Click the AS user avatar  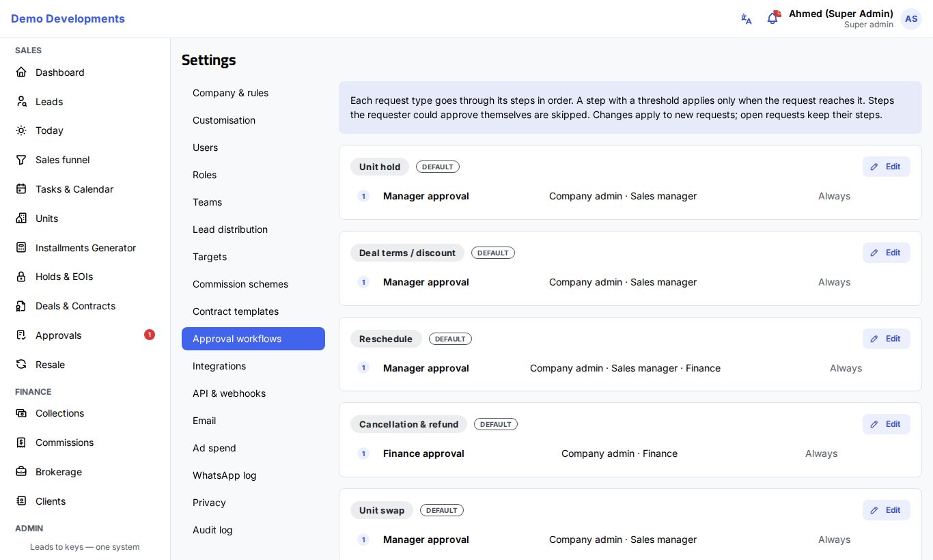tap(911, 19)
